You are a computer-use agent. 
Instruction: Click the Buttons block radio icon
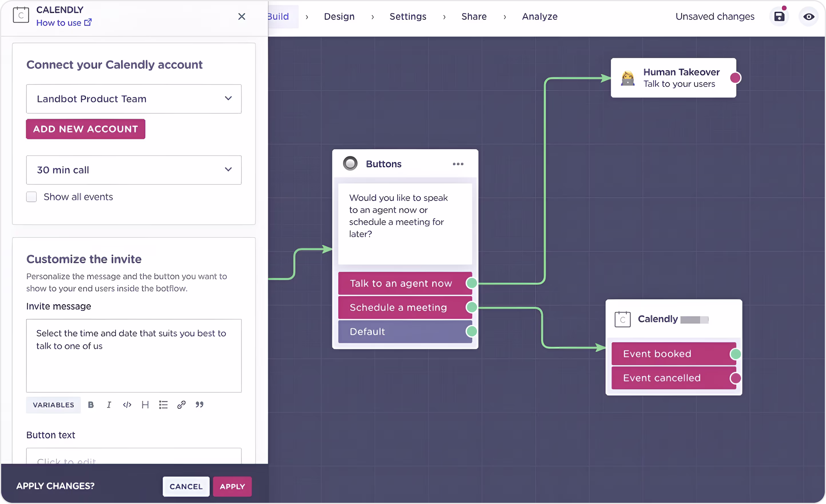(x=350, y=164)
